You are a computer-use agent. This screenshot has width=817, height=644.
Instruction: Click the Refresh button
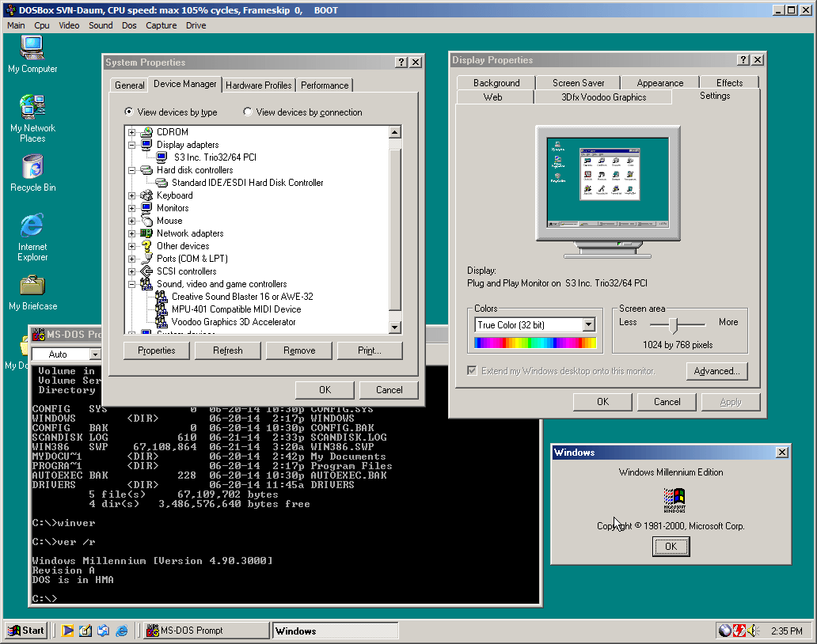[228, 350]
